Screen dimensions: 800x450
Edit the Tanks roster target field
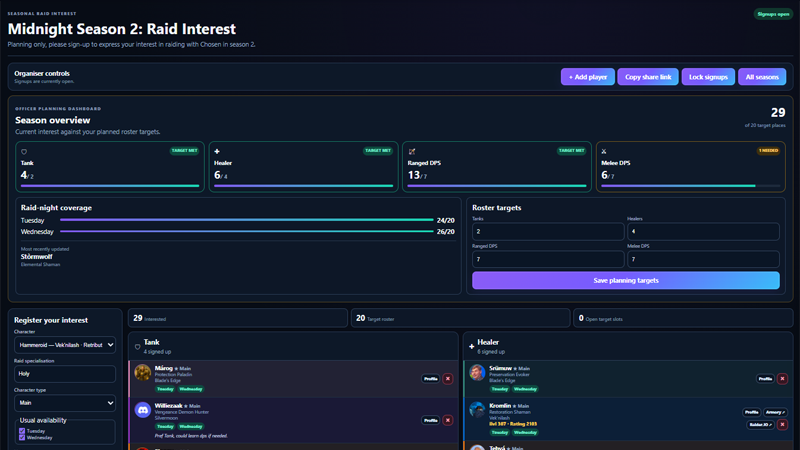(548, 232)
